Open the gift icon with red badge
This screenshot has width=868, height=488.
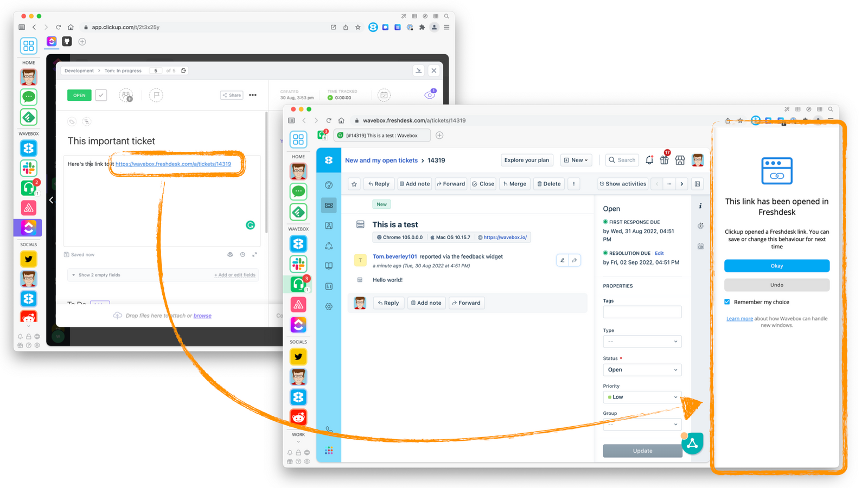point(664,159)
